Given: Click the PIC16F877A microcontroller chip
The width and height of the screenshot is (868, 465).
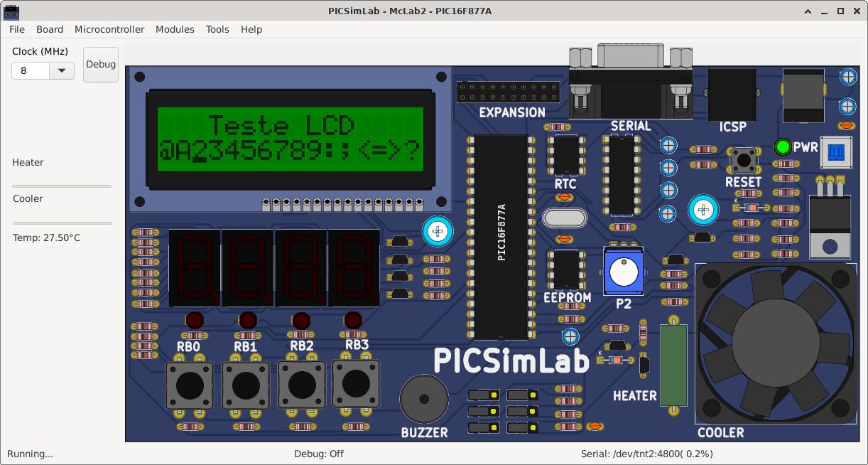Looking at the screenshot, I should pos(502,235).
